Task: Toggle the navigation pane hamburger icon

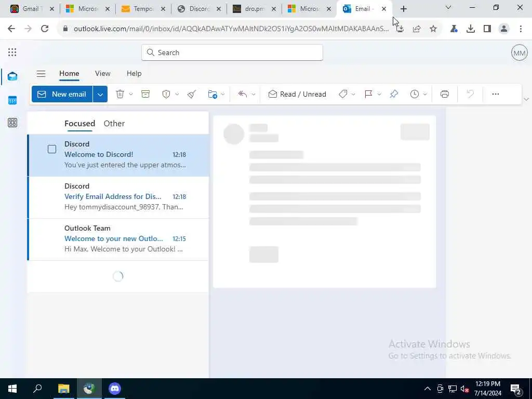Action: (x=41, y=74)
